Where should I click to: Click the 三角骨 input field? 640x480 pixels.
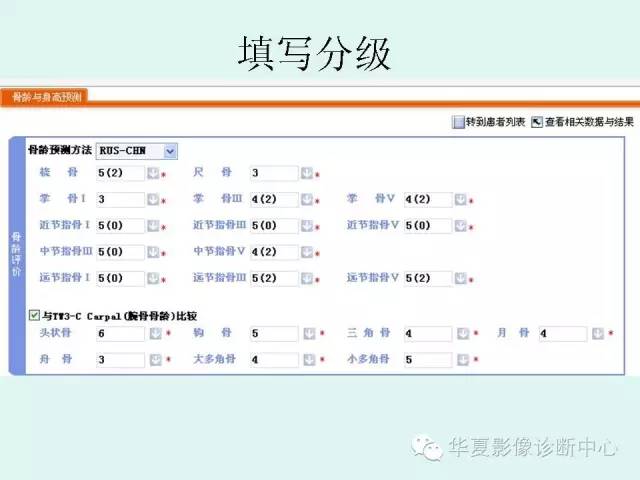428,334
